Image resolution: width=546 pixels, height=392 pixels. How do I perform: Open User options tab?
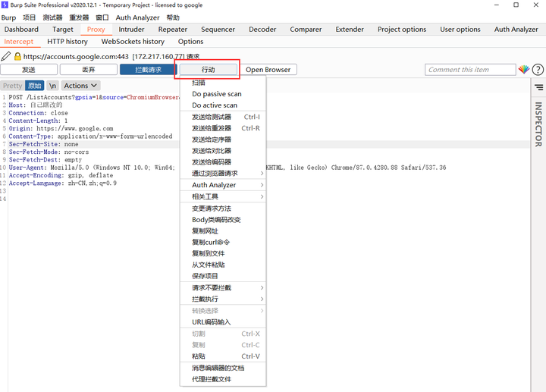point(460,30)
